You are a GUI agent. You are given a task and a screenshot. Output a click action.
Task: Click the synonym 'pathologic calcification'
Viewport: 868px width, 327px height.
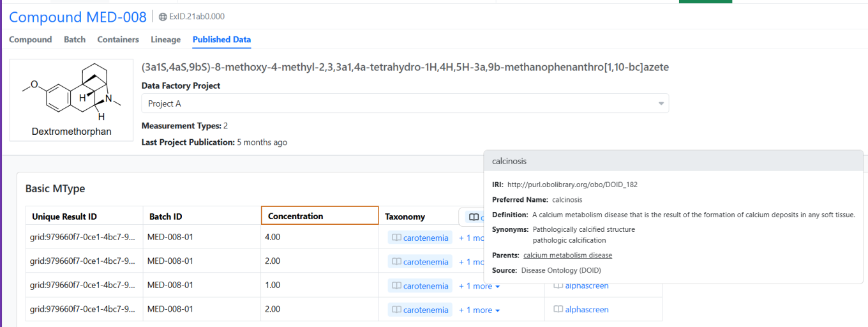pos(569,240)
